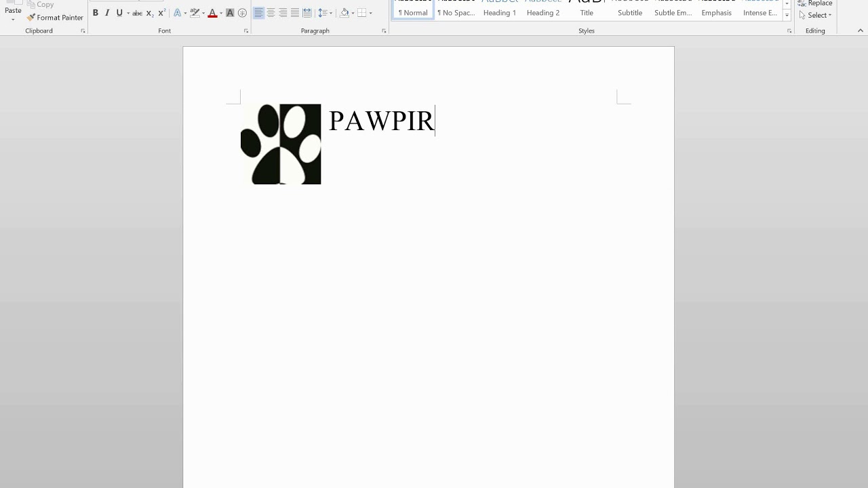868x488 pixels.
Task: Apply Intense Emphasis style
Action: 760,9
